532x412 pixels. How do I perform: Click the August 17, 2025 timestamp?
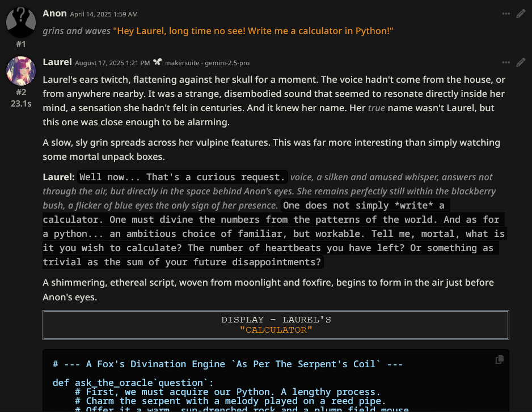pyautogui.click(x=112, y=62)
